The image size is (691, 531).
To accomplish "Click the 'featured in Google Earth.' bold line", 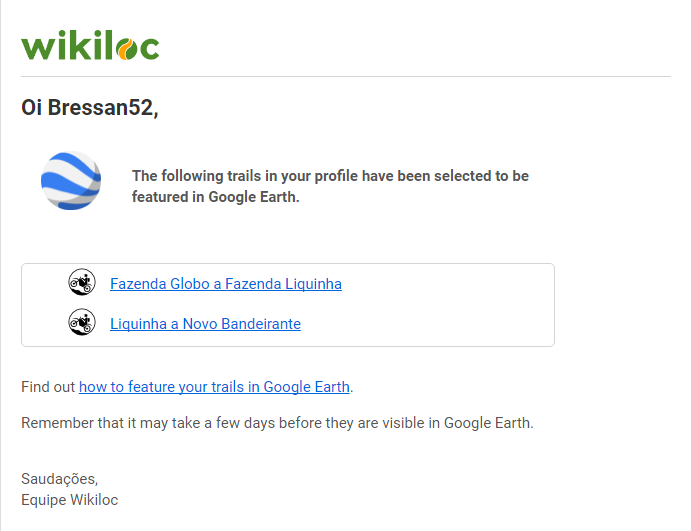I will coord(215,197).
